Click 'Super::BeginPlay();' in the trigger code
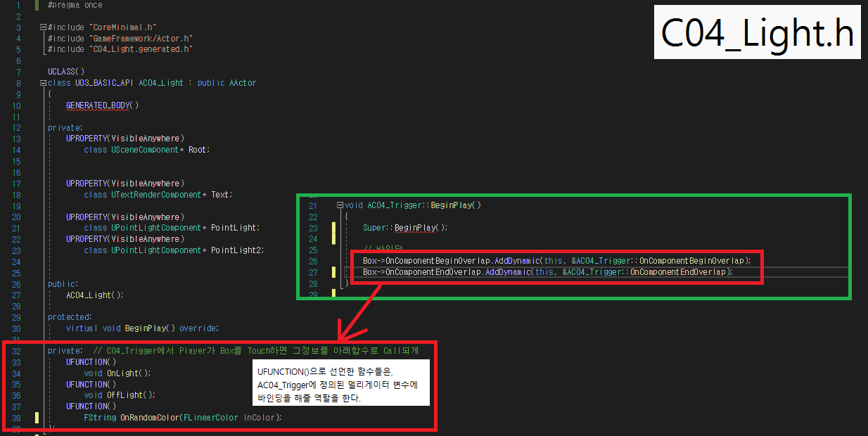The height and width of the screenshot is (436, 868). point(405,228)
